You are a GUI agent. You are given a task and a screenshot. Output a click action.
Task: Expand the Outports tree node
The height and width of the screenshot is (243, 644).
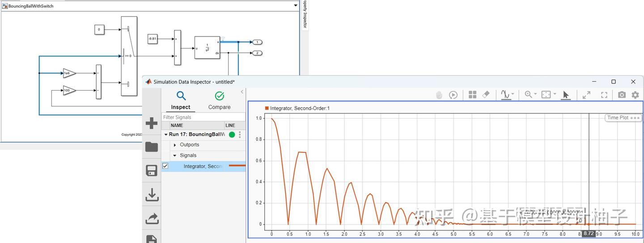coord(175,145)
